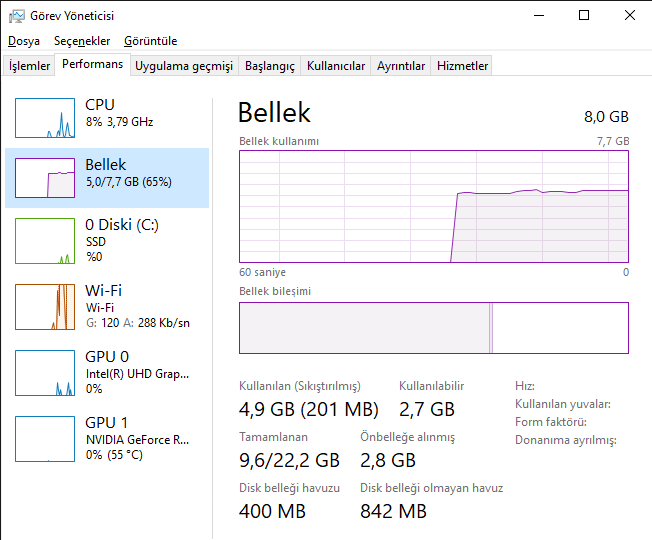Switch to the Uygulama geçmişi tab
The width and height of the screenshot is (652, 540).
(184, 66)
